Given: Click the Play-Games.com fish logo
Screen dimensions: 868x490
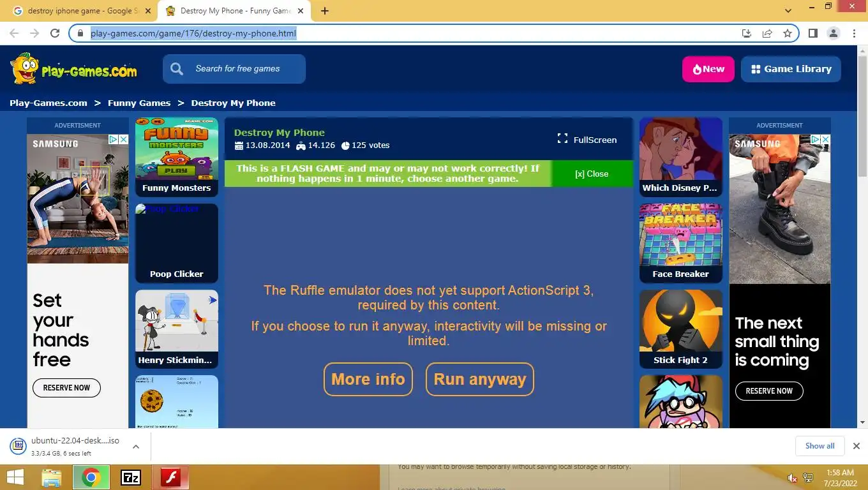Looking at the screenshot, I should point(73,69).
